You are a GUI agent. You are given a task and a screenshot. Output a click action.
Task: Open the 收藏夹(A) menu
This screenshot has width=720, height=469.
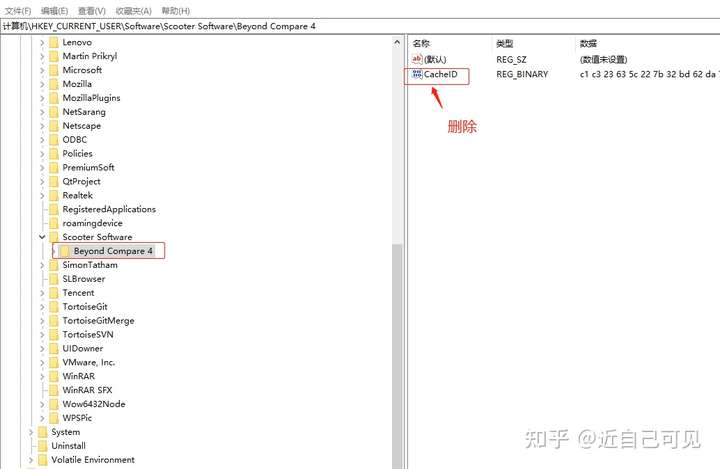pyautogui.click(x=134, y=11)
